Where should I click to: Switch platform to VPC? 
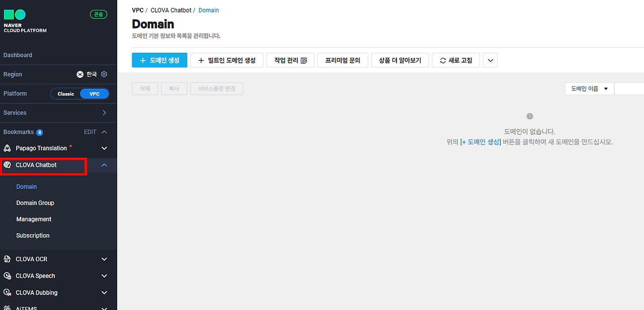[x=95, y=94]
